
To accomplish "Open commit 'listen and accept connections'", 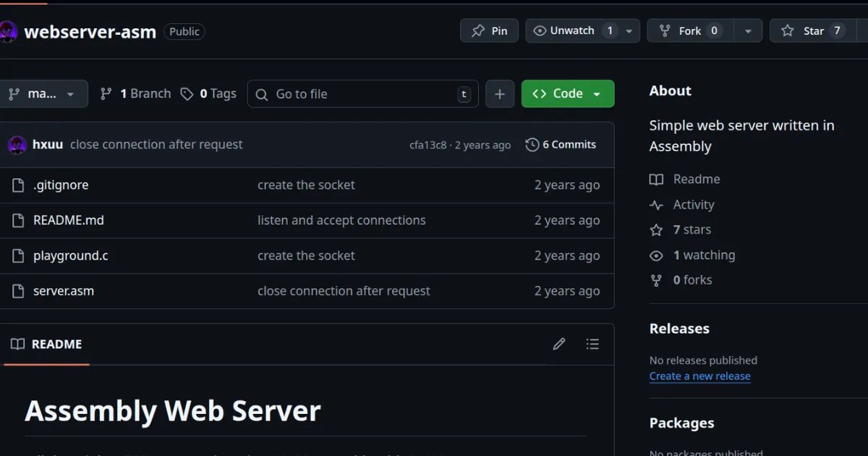I will (x=341, y=220).
